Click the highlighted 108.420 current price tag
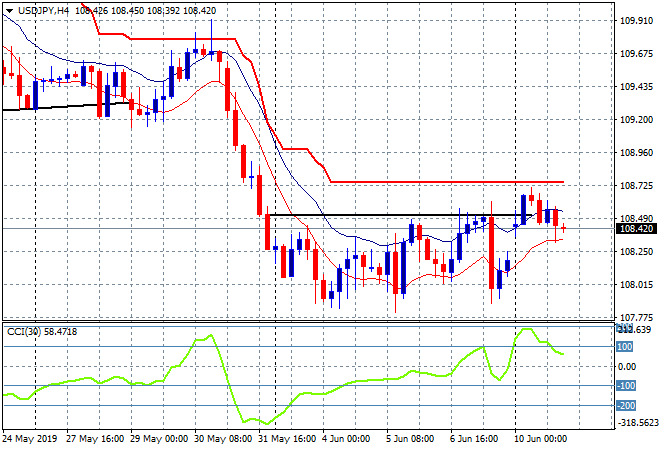Viewport: 660px width, 450px height. click(637, 229)
